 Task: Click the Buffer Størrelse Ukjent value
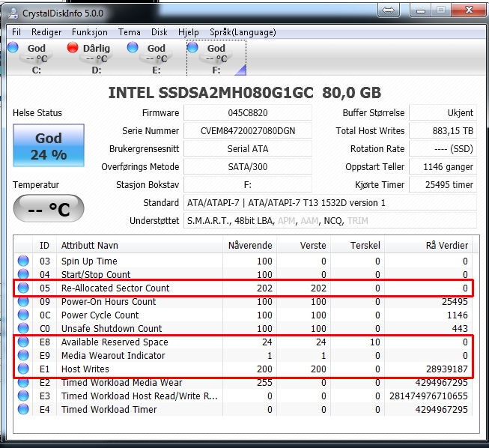tap(443, 112)
